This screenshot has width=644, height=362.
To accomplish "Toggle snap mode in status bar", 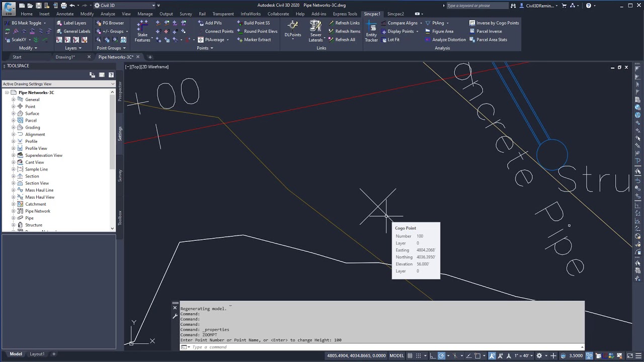I will (419, 355).
